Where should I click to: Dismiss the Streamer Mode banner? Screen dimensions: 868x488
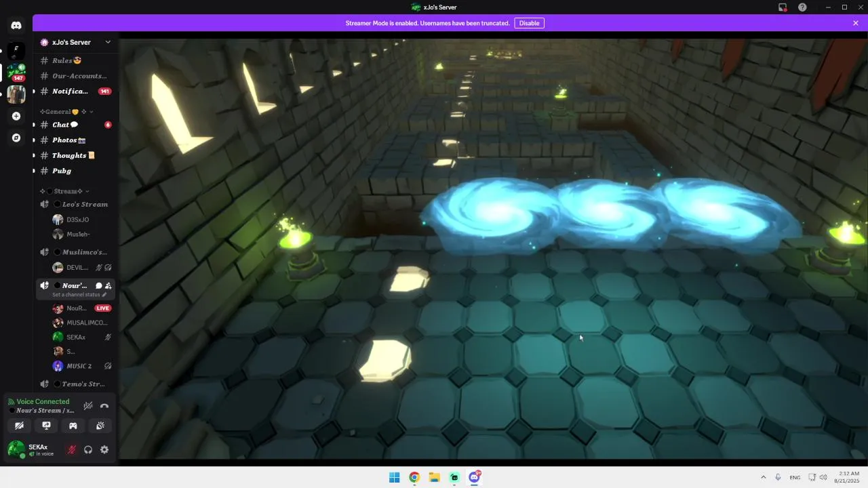[856, 23]
